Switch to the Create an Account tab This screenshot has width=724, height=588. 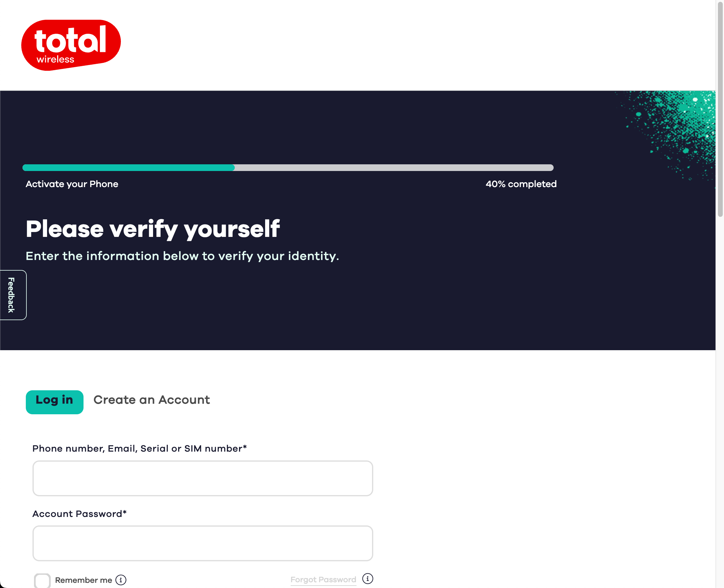tap(152, 400)
